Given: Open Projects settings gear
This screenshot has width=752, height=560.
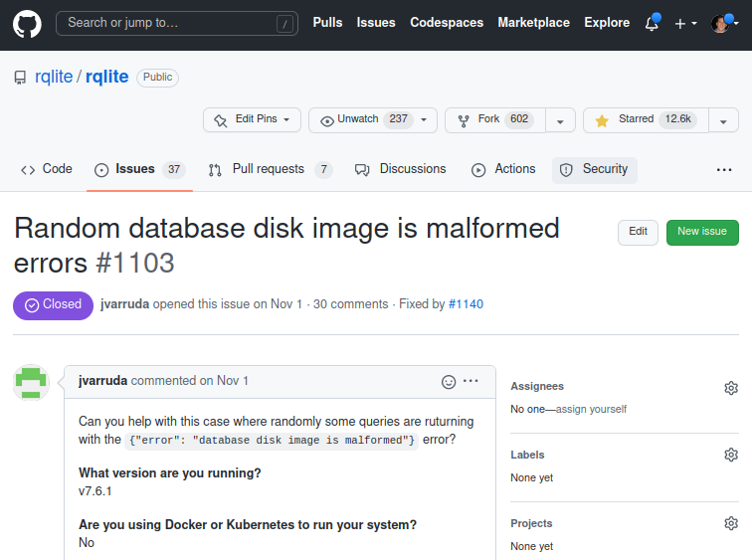Looking at the screenshot, I should pos(731,523).
